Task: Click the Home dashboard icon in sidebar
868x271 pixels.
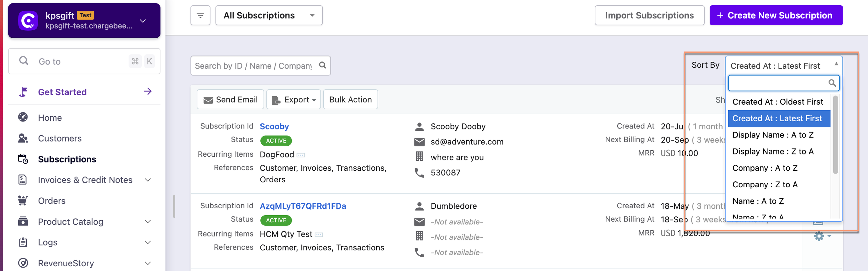Action: 23,117
